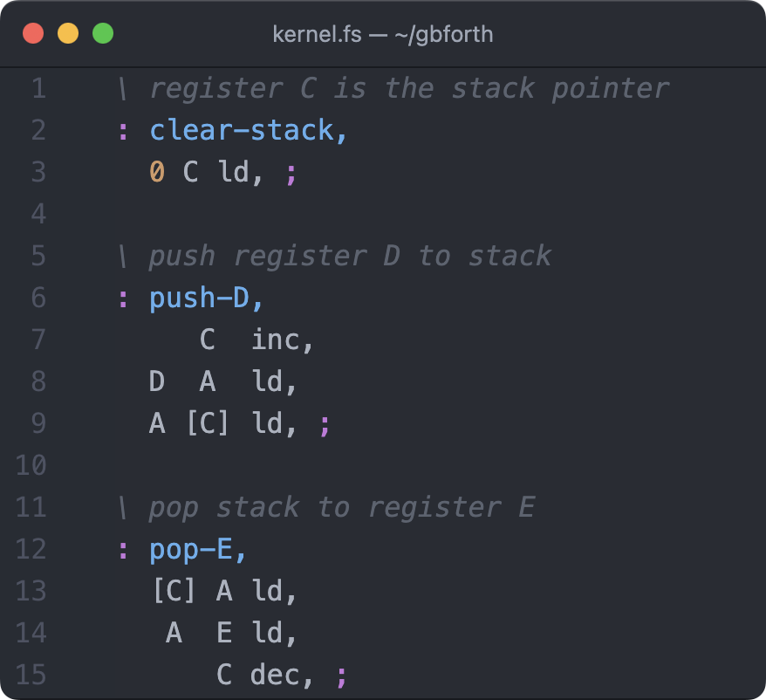
Task: Click [C] operand on line 9
Action: click(x=208, y=423)
